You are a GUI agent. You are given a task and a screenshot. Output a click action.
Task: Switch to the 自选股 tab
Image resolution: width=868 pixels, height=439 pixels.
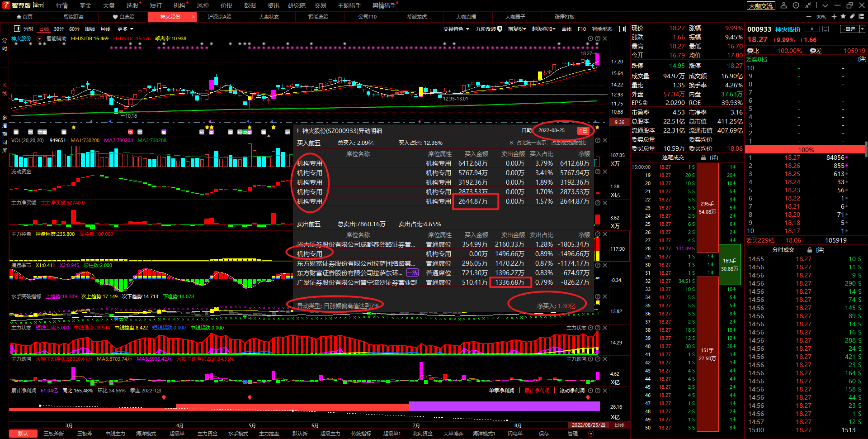click(124, 17)
